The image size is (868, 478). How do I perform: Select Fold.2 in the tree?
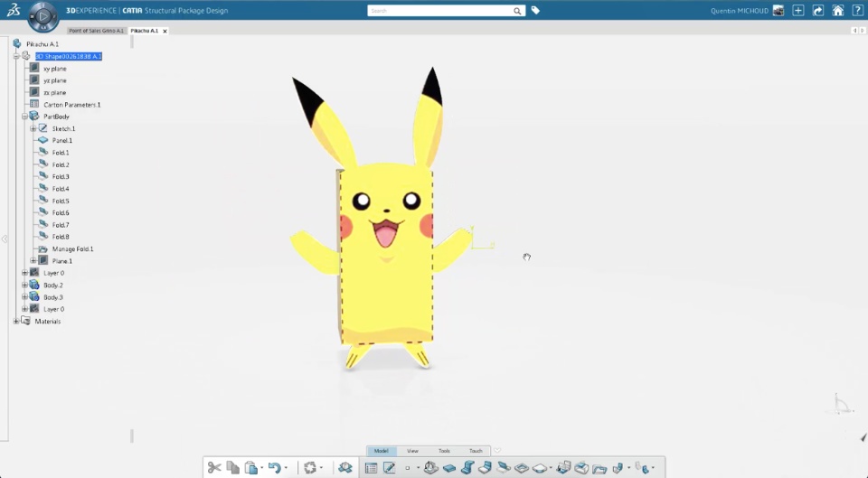tap(61, 164)
